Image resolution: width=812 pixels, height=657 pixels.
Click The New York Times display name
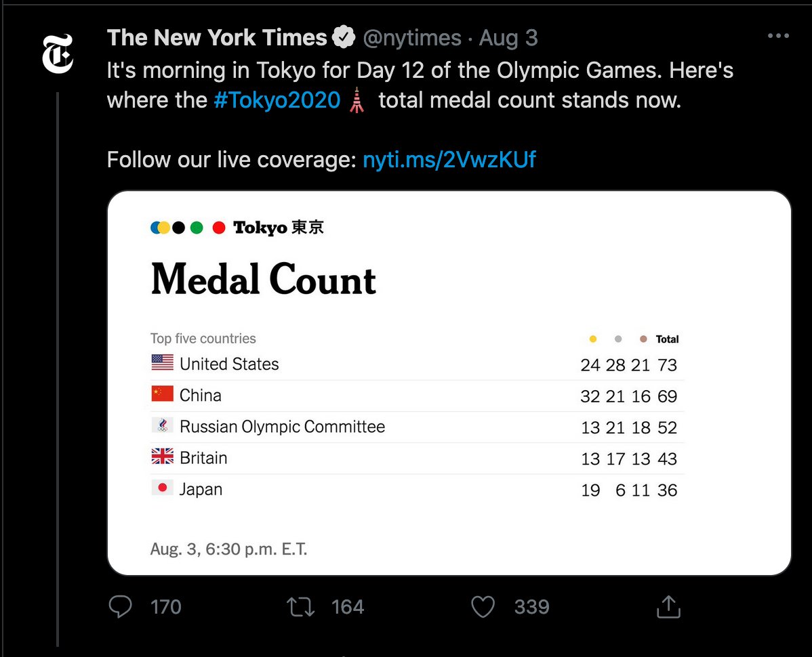[217, 38]
